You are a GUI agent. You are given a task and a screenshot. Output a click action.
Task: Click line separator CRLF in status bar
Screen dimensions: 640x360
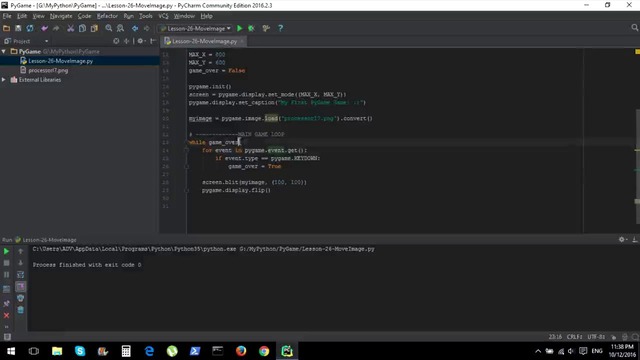tap(574, 337)
